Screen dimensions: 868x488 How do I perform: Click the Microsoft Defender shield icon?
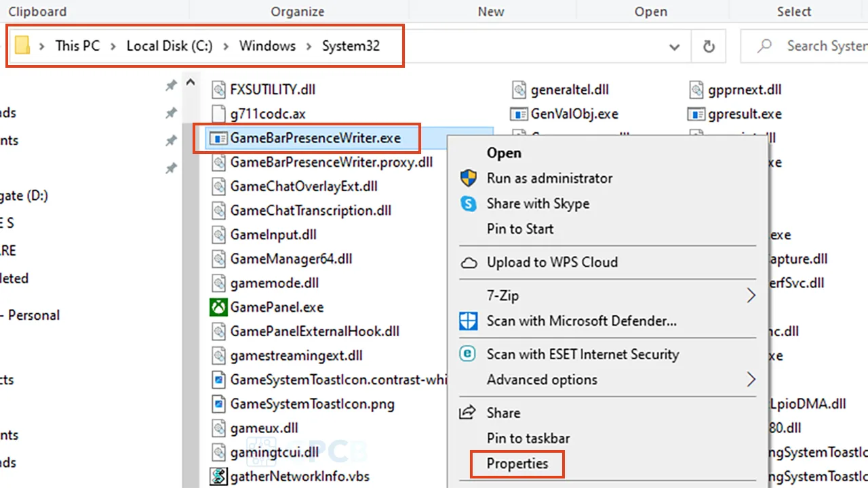click(x=469, y=321)
